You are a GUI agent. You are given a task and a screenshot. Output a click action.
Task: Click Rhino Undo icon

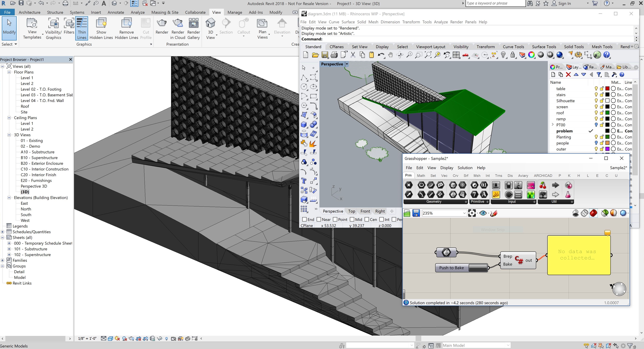point(381,55)
